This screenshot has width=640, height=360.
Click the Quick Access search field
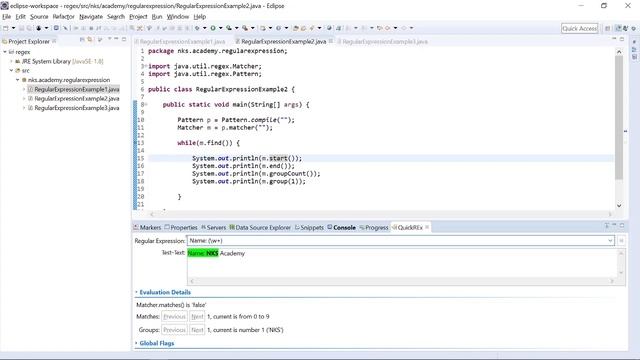(580, 28)
